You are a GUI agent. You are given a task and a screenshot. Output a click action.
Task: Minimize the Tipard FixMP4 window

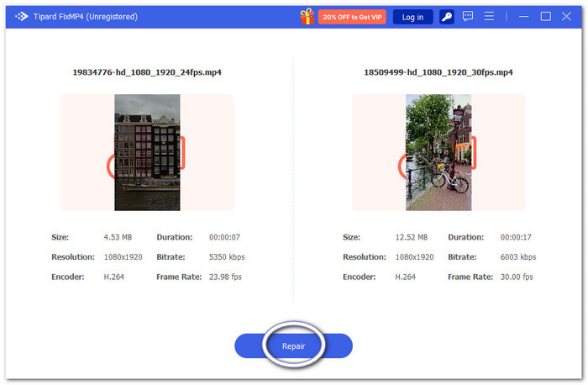pyautogui.click(x=524, y=17)
